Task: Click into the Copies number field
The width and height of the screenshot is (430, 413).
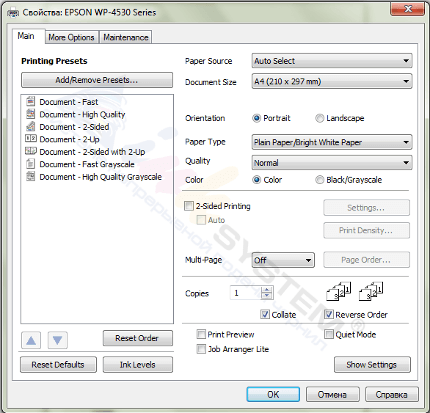Action: click(246, 293)
